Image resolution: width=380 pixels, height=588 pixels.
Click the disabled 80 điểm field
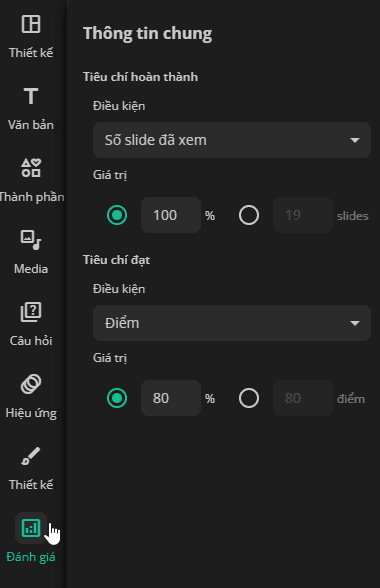click(x=303, y=398)
